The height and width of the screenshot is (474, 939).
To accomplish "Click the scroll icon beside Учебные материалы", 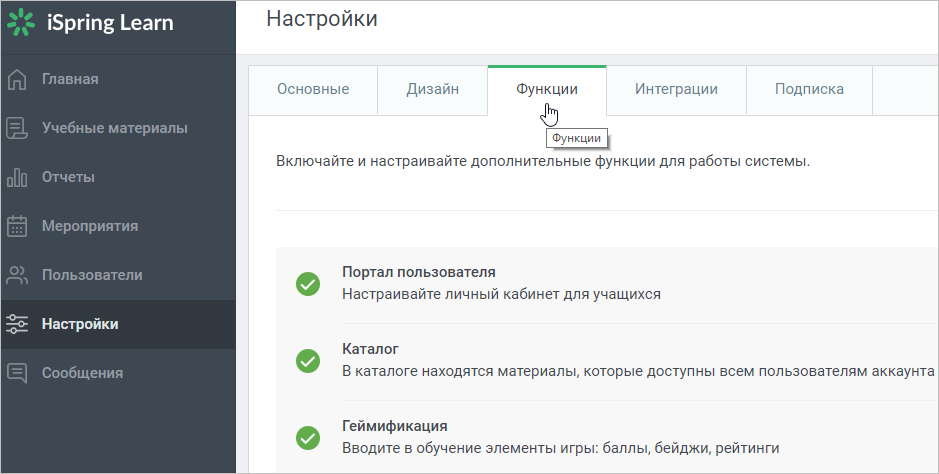I will click(x=17, y=128).
